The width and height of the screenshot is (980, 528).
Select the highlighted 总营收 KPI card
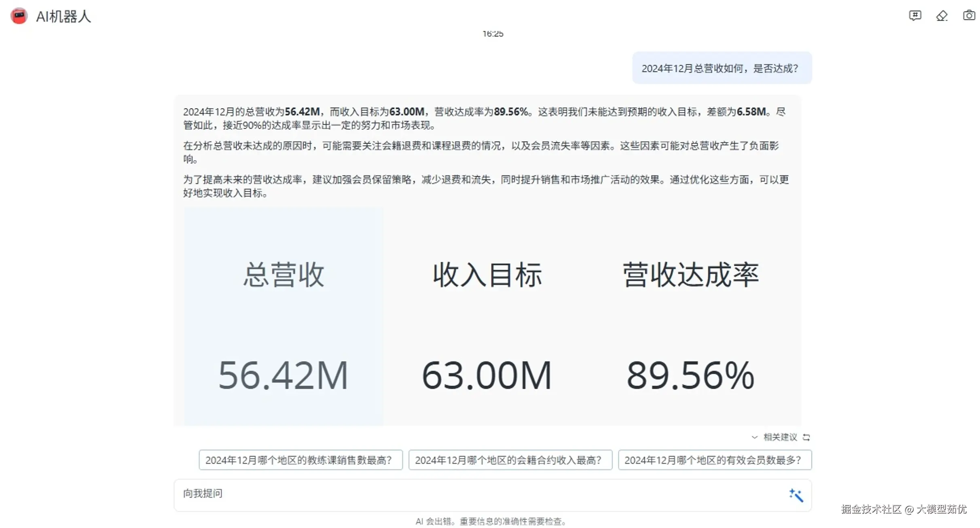283,316
